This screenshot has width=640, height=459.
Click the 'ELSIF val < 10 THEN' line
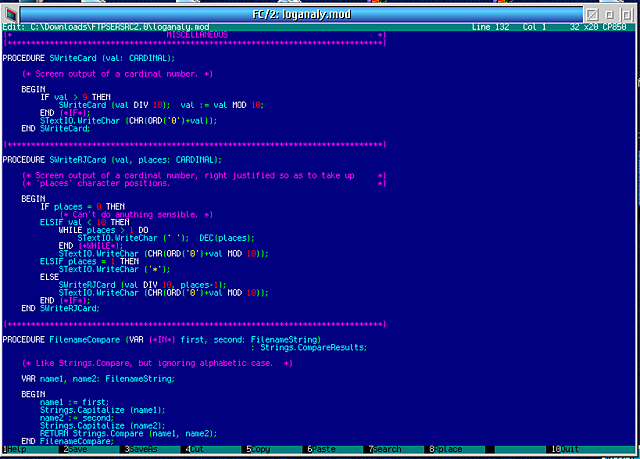(x=84, y=222)
